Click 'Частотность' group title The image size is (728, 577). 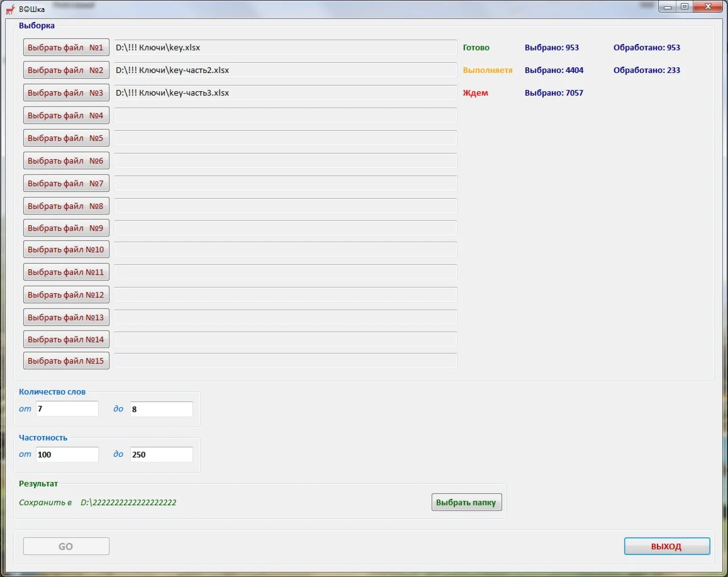pos(43,438)
